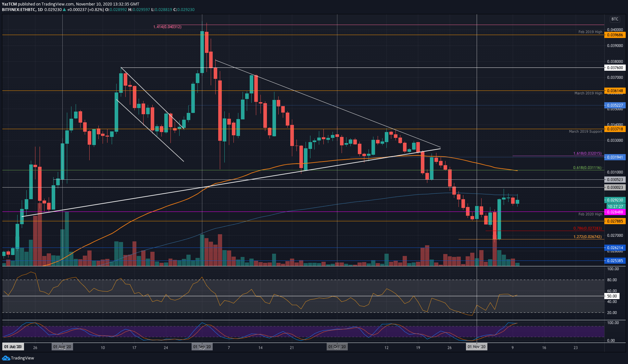
Task: Click the 10:27:27 candle countdown label
Action: 615,207
